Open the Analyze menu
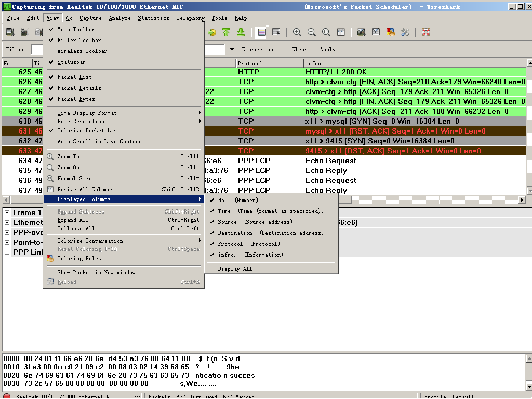This screenshot has width=532, height=399. [x=119, y=18]
